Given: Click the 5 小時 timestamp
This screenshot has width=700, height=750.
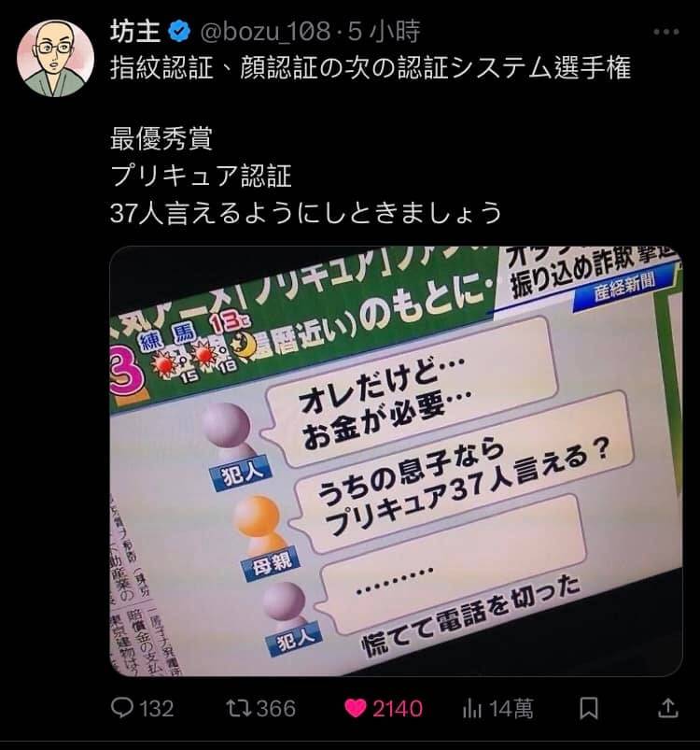Looking at the screenshot, I should (384, 32).
